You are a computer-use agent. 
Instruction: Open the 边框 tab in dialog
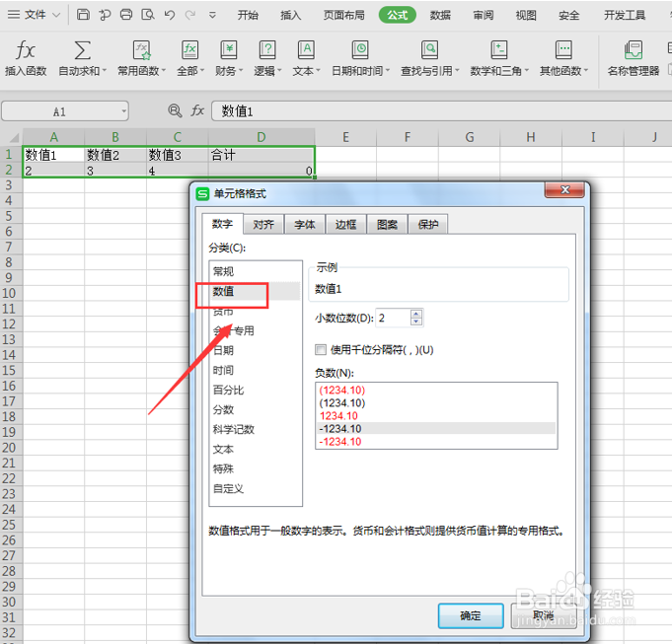345,224
